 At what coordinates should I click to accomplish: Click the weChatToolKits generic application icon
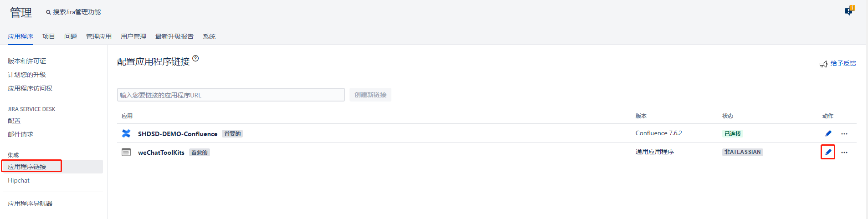coord(126,152)
